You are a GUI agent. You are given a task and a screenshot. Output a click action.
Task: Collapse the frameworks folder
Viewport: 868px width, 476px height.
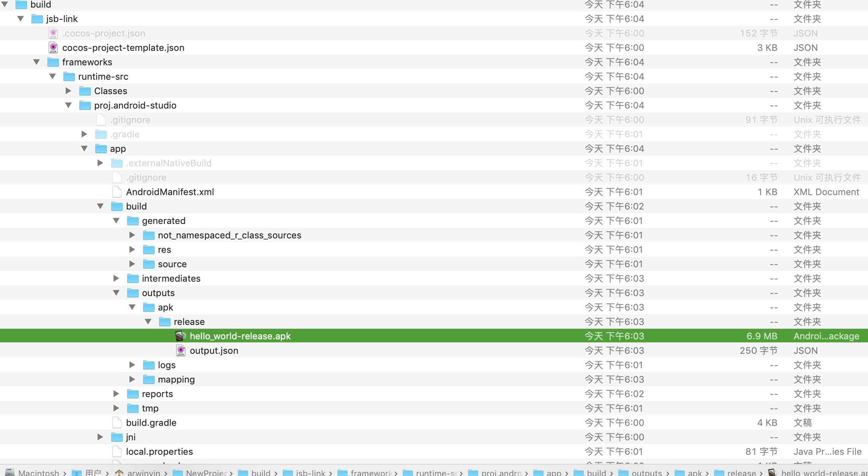click(x=36, y=62)
